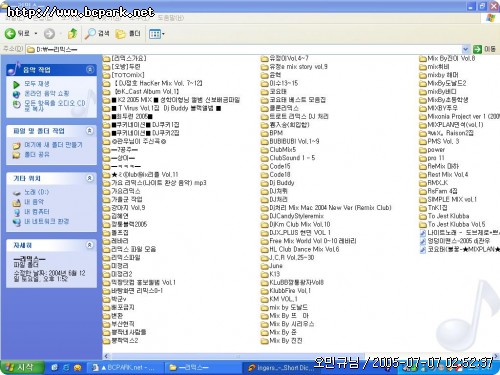
Task: Select the [TOTOmix] folder icon
Action: click(x=106, y=75)
